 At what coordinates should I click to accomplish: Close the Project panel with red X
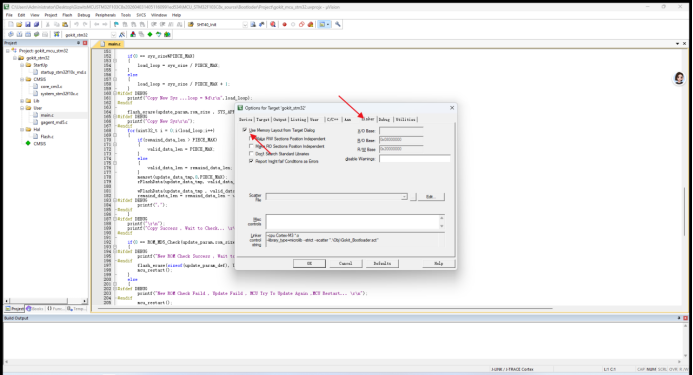(x=85, y=43)
